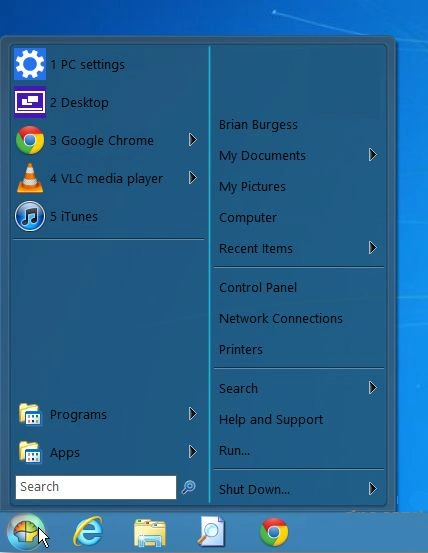Click the Google Chrome icon in the Start menu
The image size is (428, 553).
(30, 140)
